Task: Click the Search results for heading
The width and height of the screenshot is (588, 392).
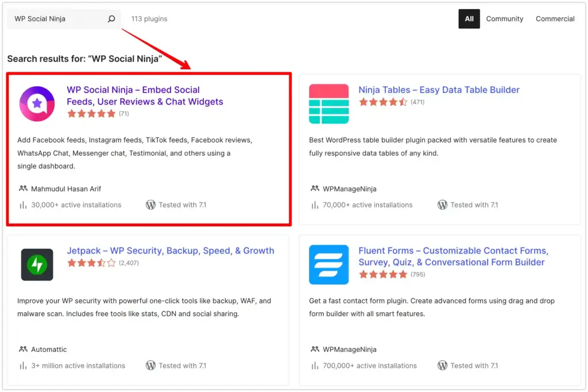Action: 85,59
